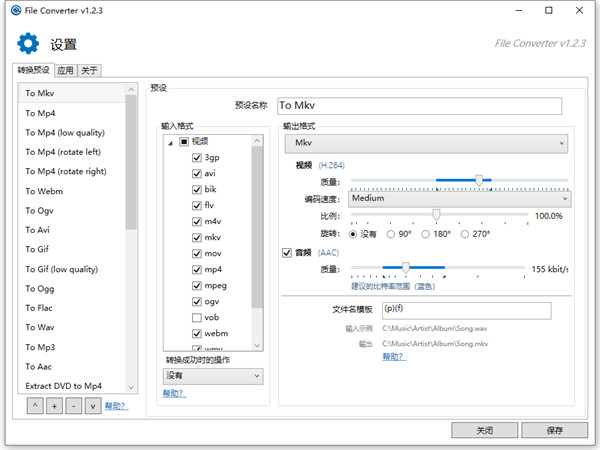Disable the audio (AAC) checkbox

tap(287, 253)
